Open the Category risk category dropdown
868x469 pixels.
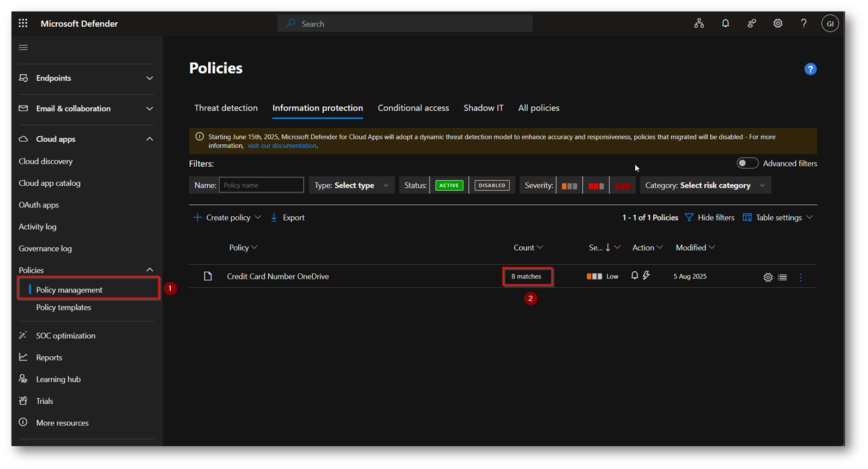705,186
